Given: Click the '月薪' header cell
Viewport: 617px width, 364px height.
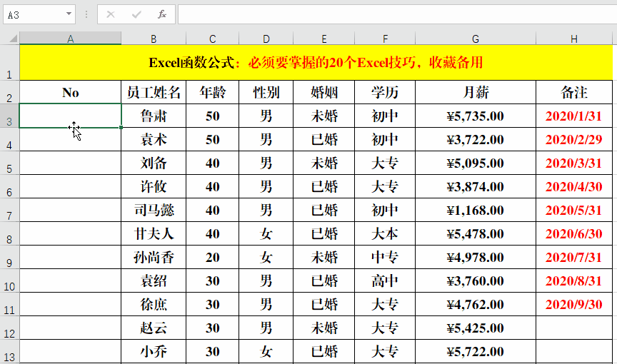Looking at the screenshot, I should click(476, 92).
